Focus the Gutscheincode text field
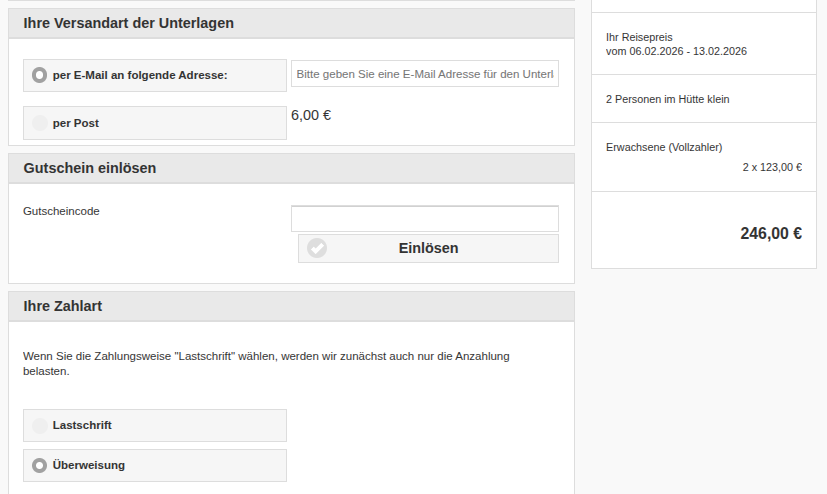Screen dimensions: 827x494 [x=424, y=219]
